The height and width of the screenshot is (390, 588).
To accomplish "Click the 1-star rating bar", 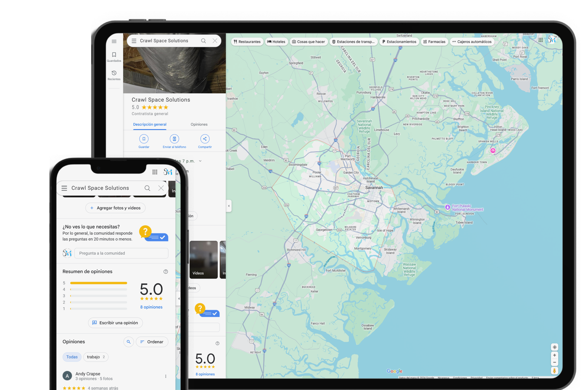I will [98, 309].
